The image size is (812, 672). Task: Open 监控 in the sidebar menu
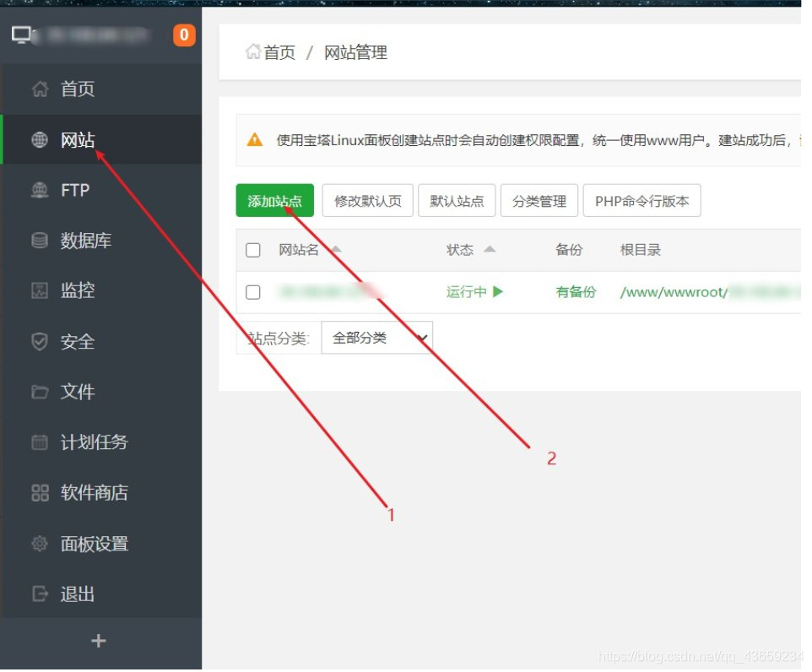[x=101, y=290]
